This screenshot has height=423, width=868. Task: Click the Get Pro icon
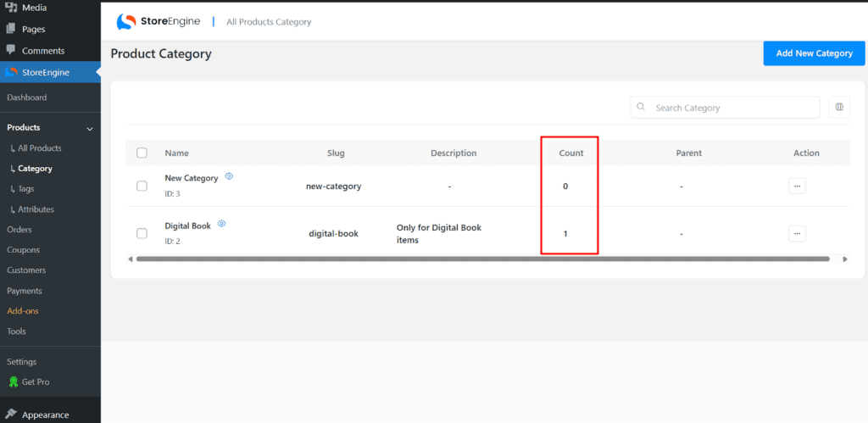click(x=13, y=382)
